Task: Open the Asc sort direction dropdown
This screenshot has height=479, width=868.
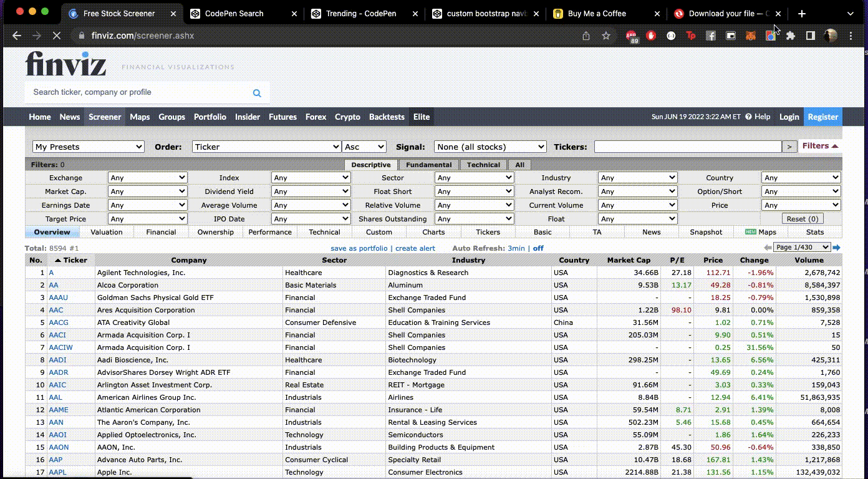Action: 364,147
